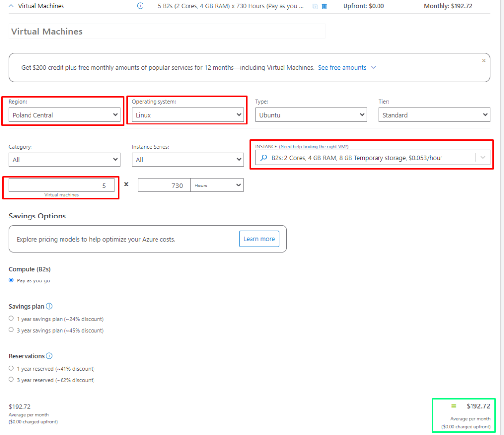Open the Tier dropdown showing Standard
This screenshot has width=504, height=435.
coord(434,115)
